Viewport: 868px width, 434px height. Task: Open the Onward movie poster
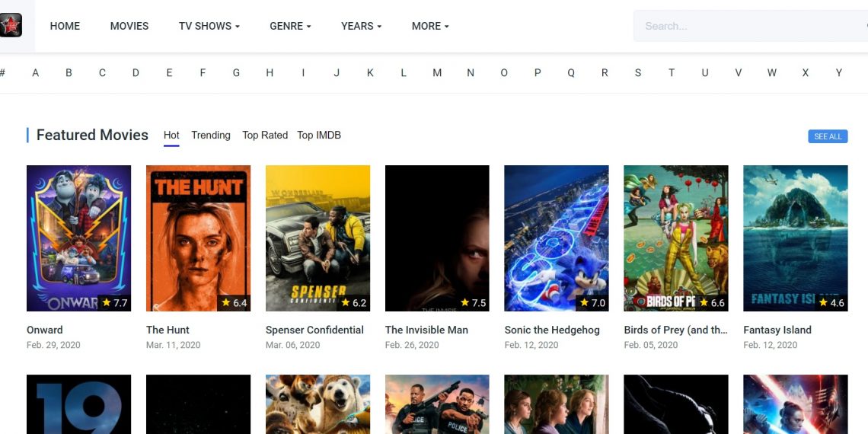coord(78,238)
